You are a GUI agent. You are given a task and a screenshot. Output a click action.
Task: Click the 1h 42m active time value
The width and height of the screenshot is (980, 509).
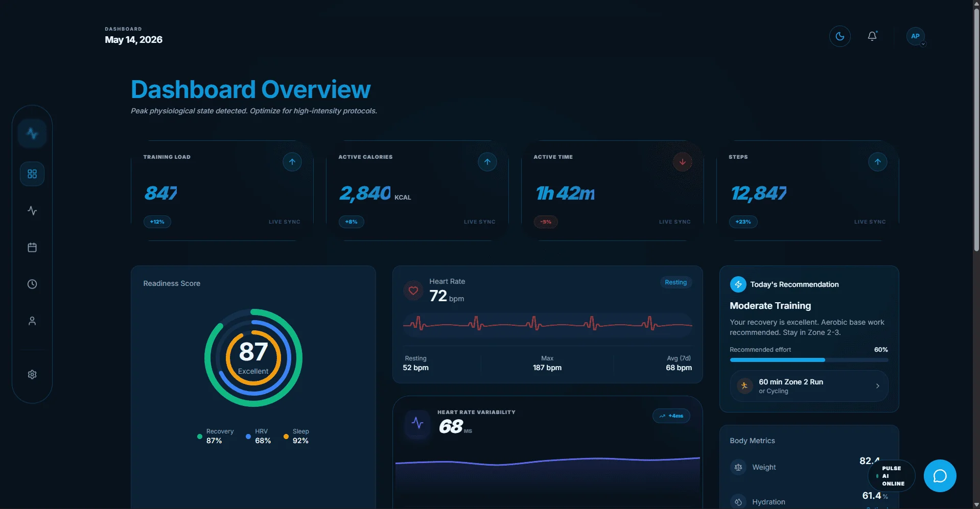pyautogui.click(x=566, y=193)
